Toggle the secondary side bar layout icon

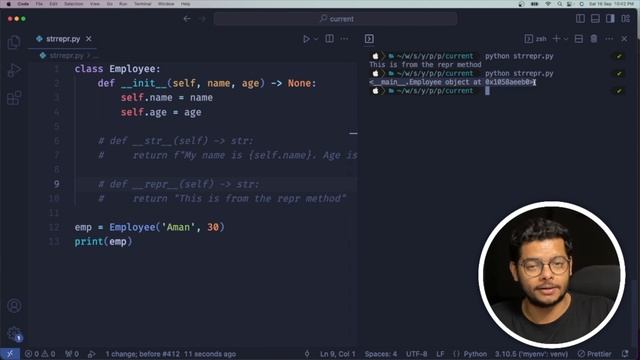click(610, 19)
